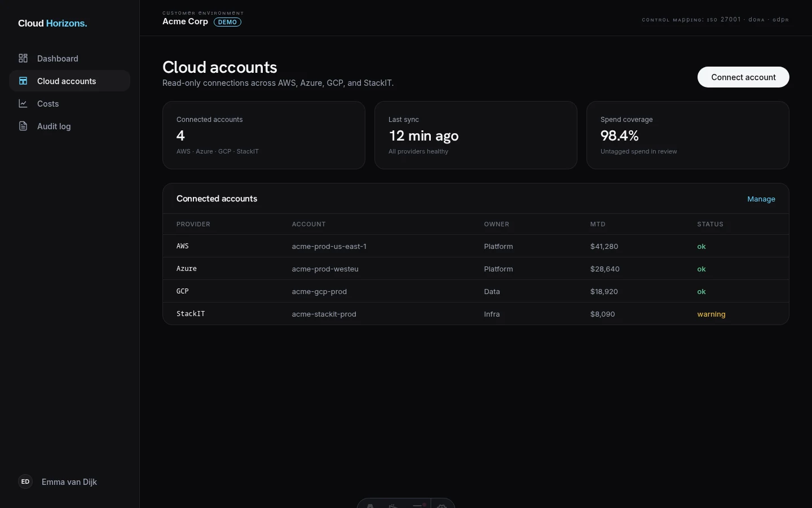This screenshot has height=508, width=812.
Task: Click the Cloud accounts sidebar icon
Action: point(23,81)
